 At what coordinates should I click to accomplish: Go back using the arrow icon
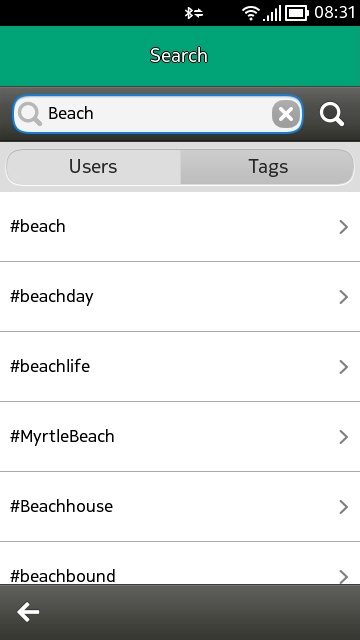click(x=28, y=612)
